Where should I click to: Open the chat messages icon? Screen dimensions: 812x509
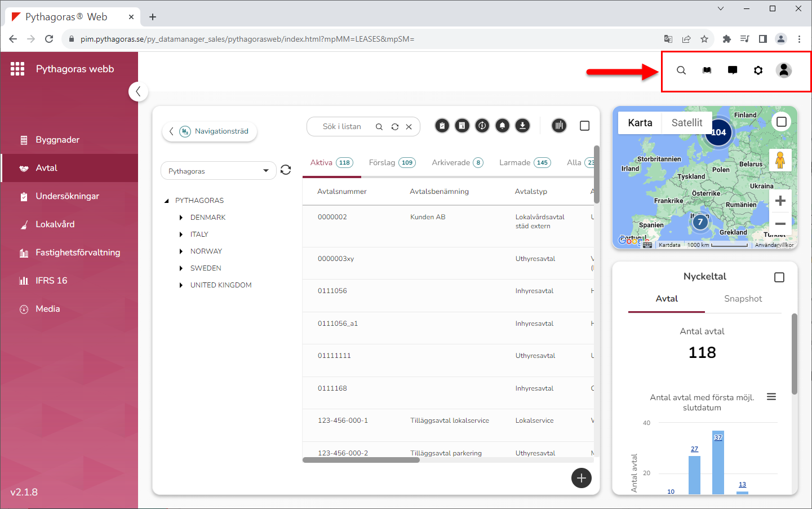click(x=733, y=70)
